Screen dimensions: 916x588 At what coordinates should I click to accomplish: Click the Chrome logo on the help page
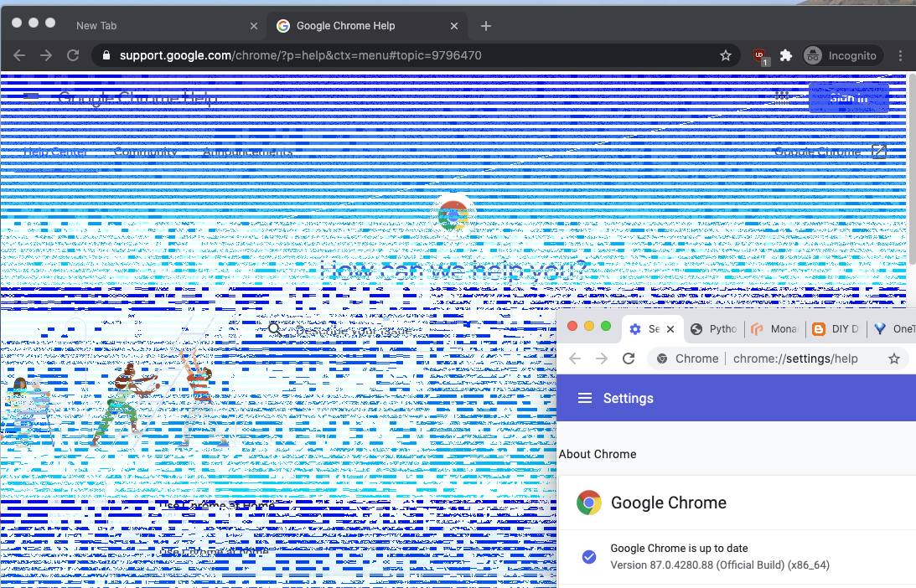pos(453,216)
